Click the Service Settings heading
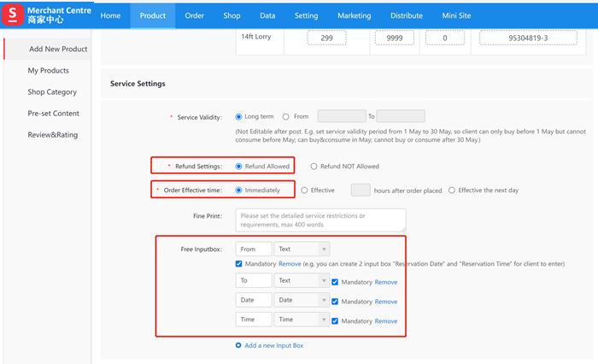The width and height of the screenshot is (598, 364). tap(138, 84)
